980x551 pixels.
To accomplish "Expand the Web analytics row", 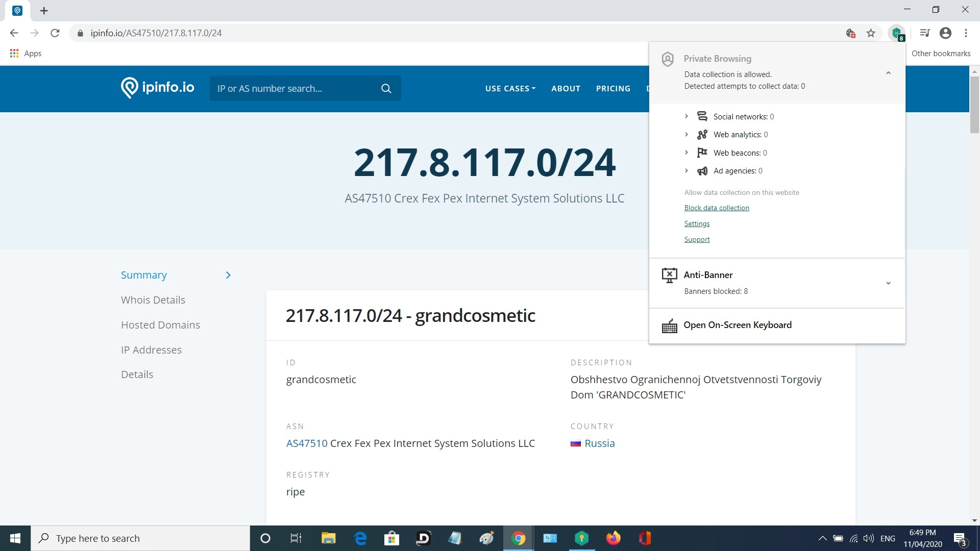I will pyautogui.click(x=687, y=134).
